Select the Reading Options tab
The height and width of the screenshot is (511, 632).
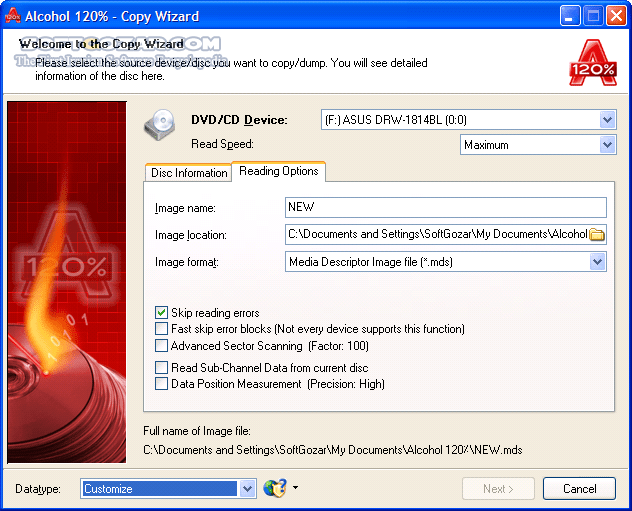click(x=279, y=172)
